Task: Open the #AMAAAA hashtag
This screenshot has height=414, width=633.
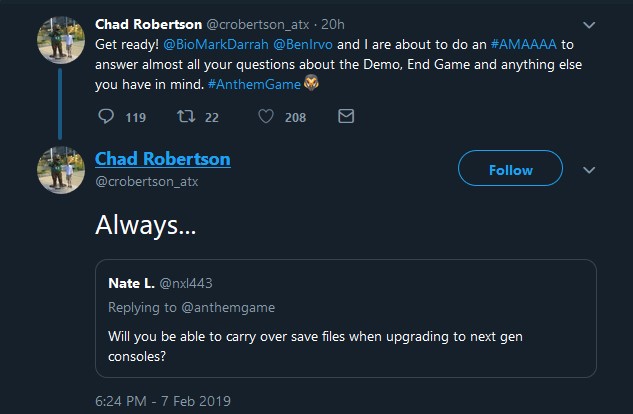Action: [x=523, y=44]
